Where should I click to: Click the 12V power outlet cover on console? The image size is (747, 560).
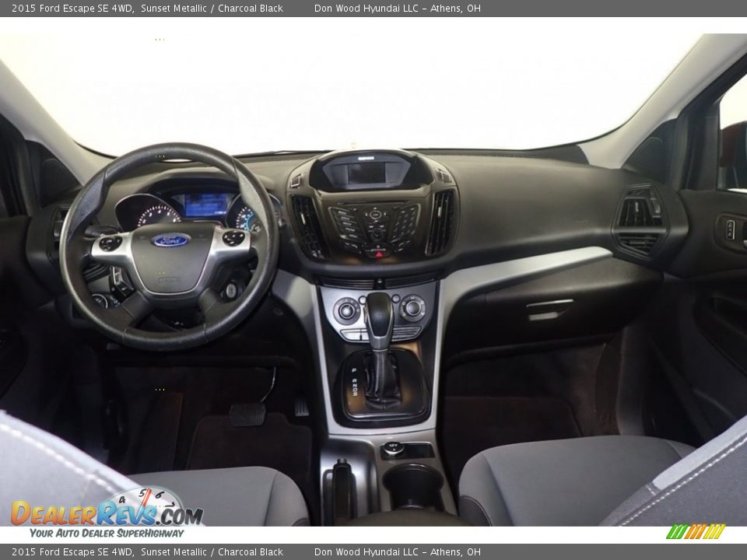393,448
